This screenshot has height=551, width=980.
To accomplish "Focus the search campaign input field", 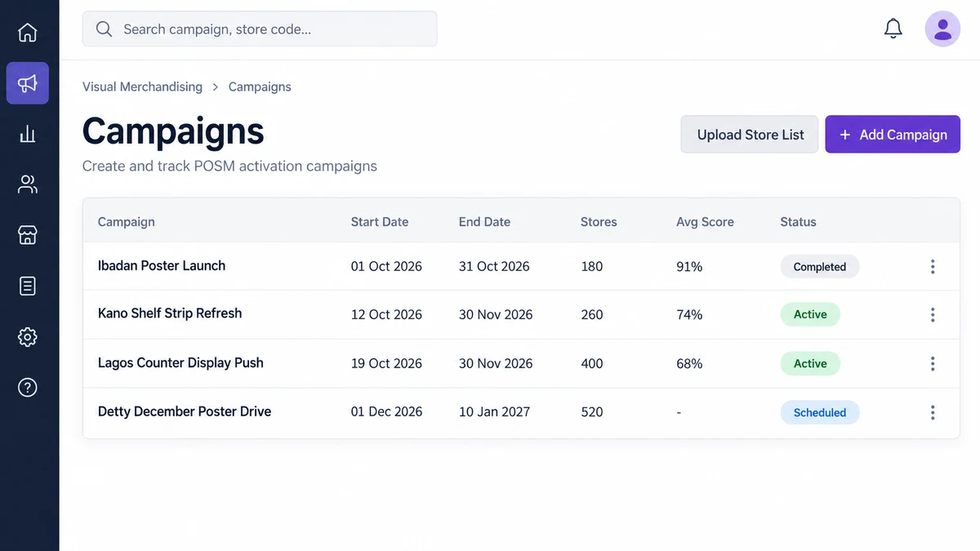I will [260, 29].
